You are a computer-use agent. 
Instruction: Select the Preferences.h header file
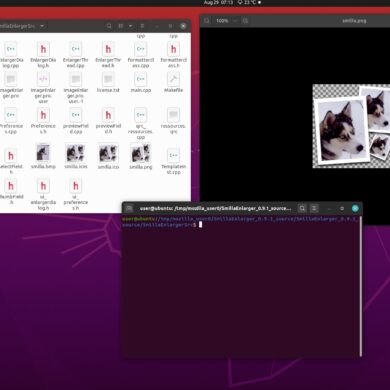[43, 121]
